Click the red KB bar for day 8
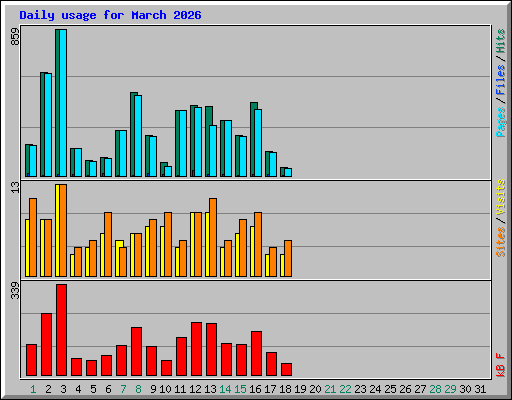The height and width of the screenshot is (400, 512). tap(137, 352)
